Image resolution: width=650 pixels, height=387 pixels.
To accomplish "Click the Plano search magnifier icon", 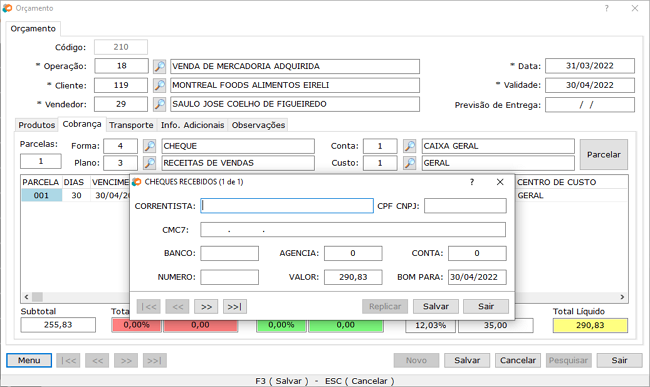I will (x=149, y=163).
